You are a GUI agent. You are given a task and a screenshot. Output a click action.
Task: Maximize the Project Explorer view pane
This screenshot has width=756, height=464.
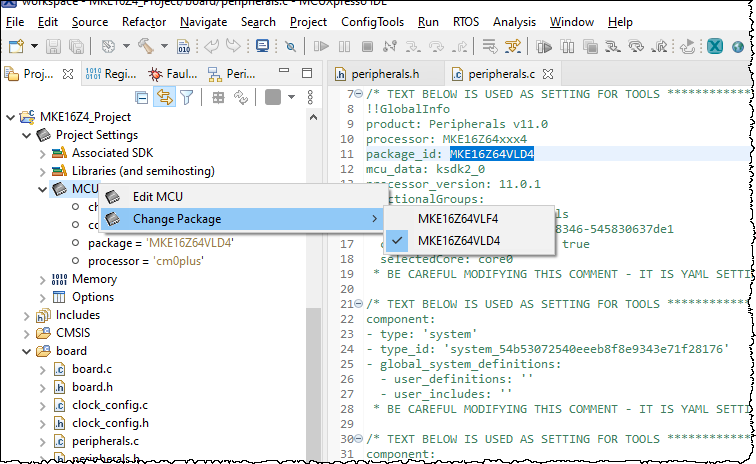pyautogui.click(x=307, y=73)
